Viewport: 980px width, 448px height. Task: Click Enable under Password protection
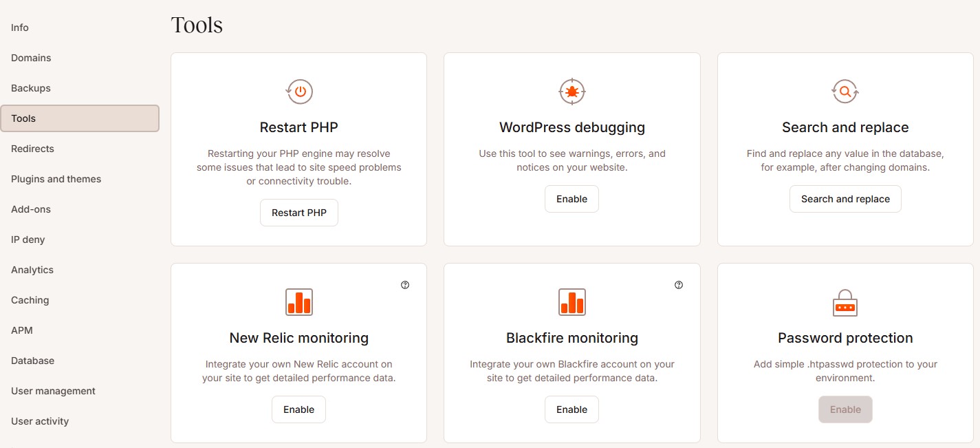pos(845,409)
